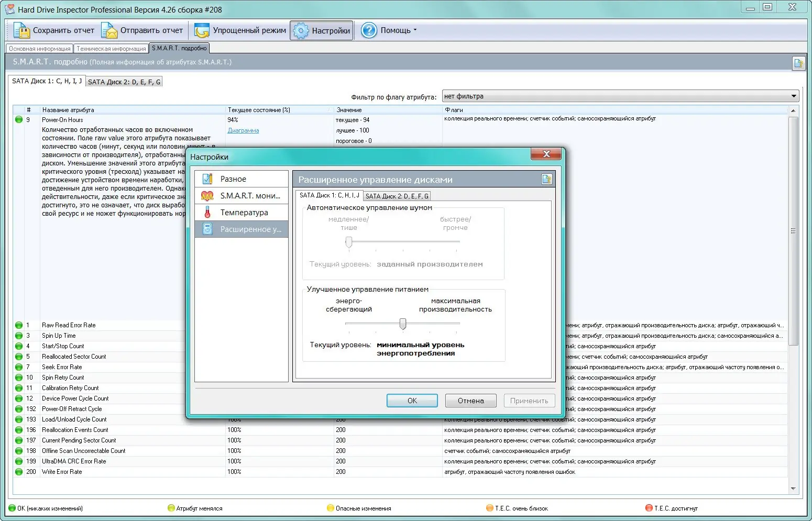Screen dimensions: 812x521
Task: Select the Offline Scan Uncorrectable Count row
Action: click(400, 451)
